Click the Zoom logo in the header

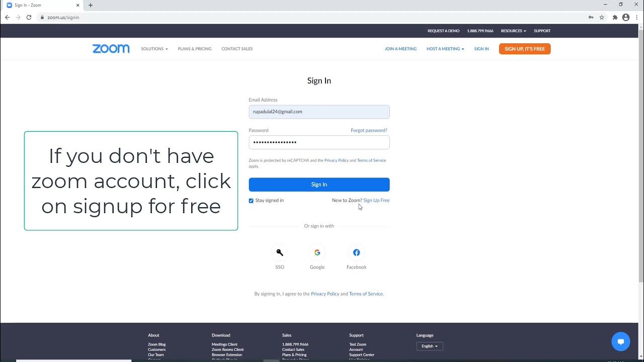coord(111,49)
